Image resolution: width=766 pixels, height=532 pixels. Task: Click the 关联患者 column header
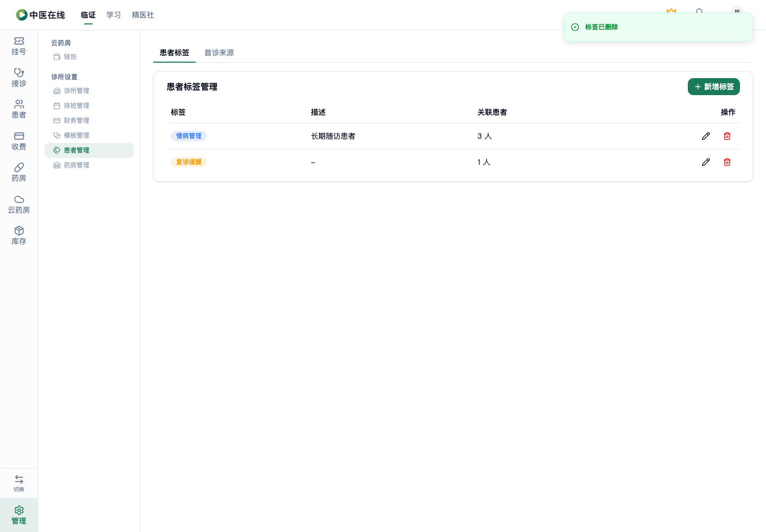(492, 112)
